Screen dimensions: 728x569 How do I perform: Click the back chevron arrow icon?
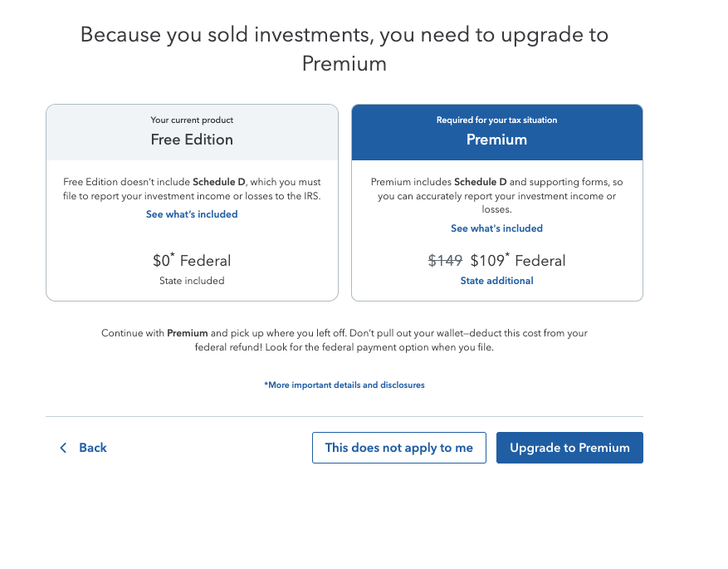(63, 448)
